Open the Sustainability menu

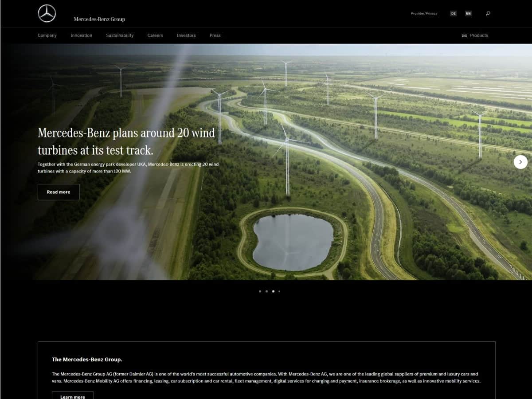pyautogui.click(x=120, y=35)
